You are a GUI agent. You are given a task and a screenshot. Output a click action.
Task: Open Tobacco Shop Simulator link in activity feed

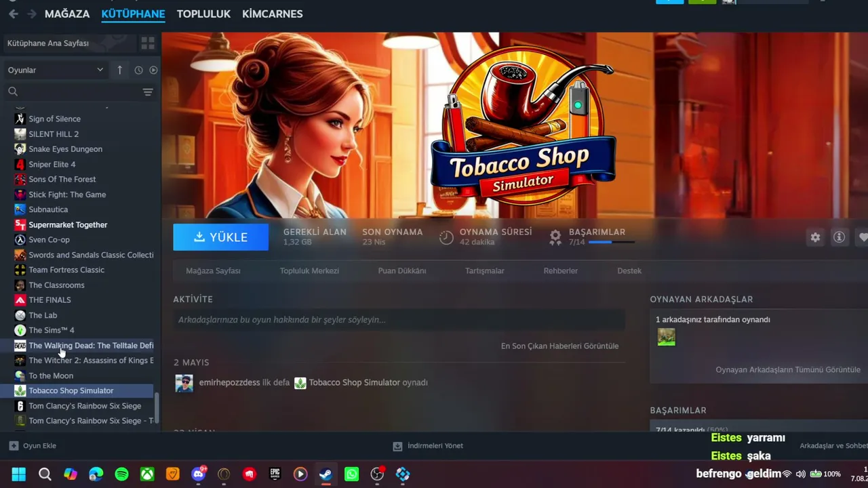click(354, 382)
